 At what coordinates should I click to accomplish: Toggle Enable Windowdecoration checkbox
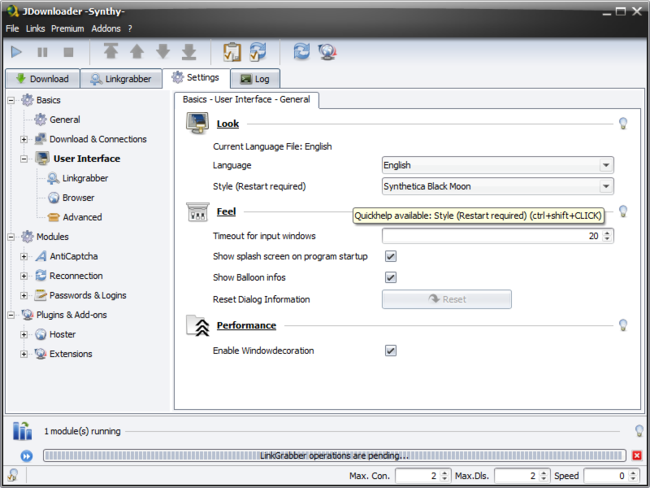[390, 350]
